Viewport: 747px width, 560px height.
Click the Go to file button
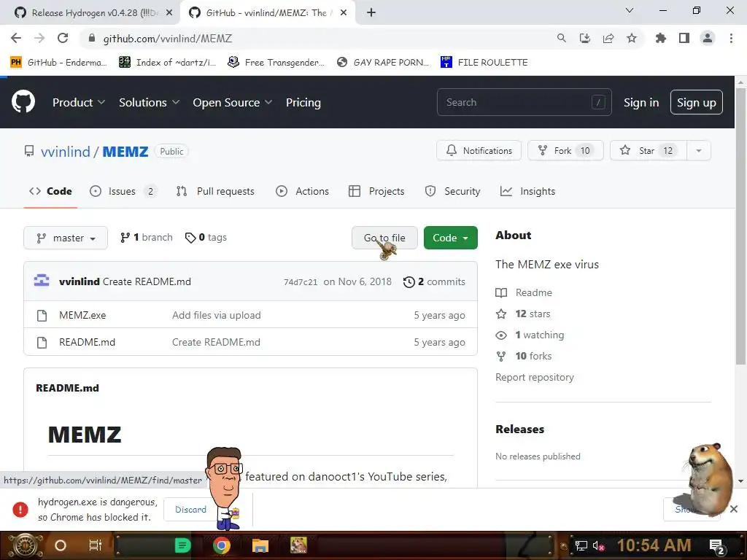click(x=384, y=238)
